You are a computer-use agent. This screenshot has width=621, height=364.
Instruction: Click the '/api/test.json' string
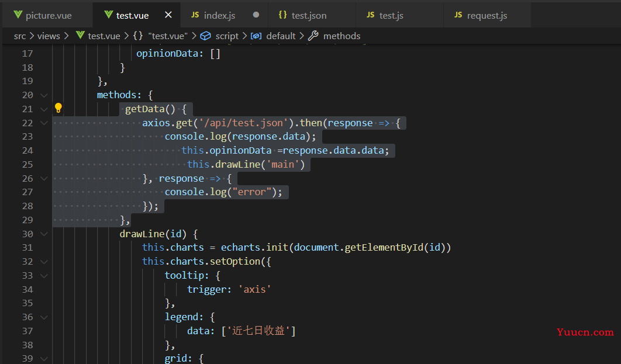coord(243,123)
